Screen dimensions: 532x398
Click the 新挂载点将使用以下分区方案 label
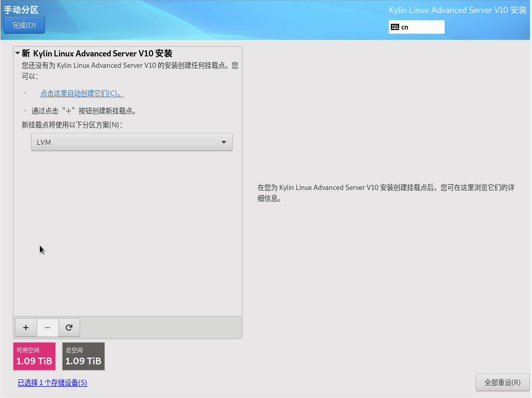[72, 125]
